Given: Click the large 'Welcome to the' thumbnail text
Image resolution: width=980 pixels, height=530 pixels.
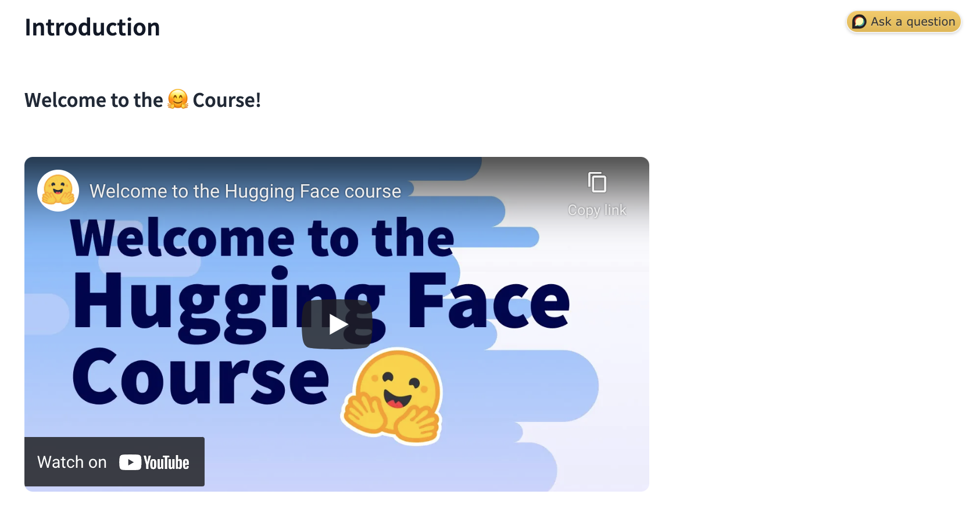Looking at the screenshot, I should point(262,238).
